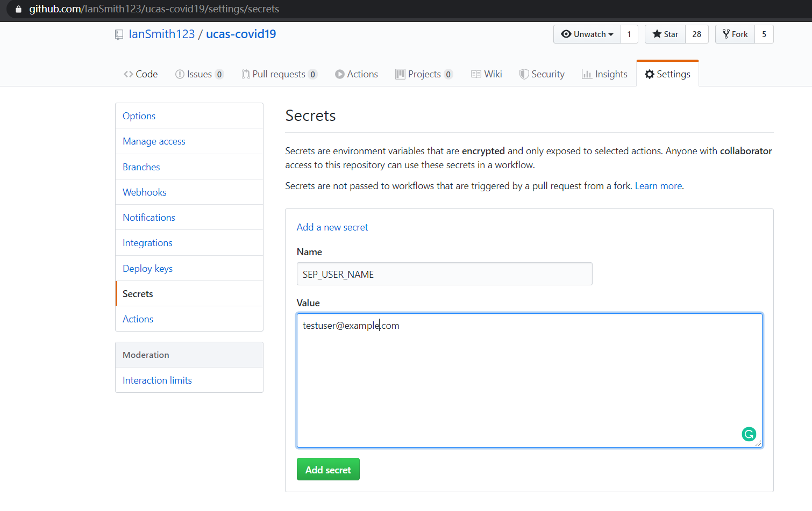Screen dimensions: 812x511
Task: Click the Add secret button
Action: pos(328,470)
